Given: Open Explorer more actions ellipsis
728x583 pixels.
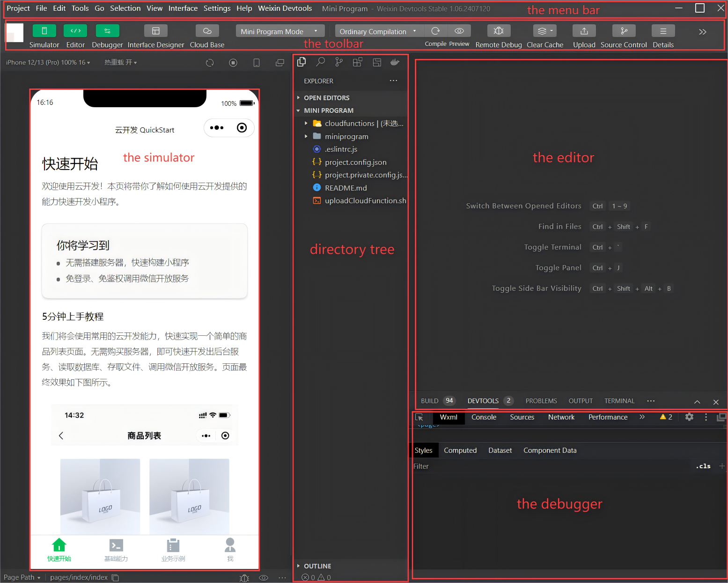Looking at the screenshot, I should pos(393,81).
